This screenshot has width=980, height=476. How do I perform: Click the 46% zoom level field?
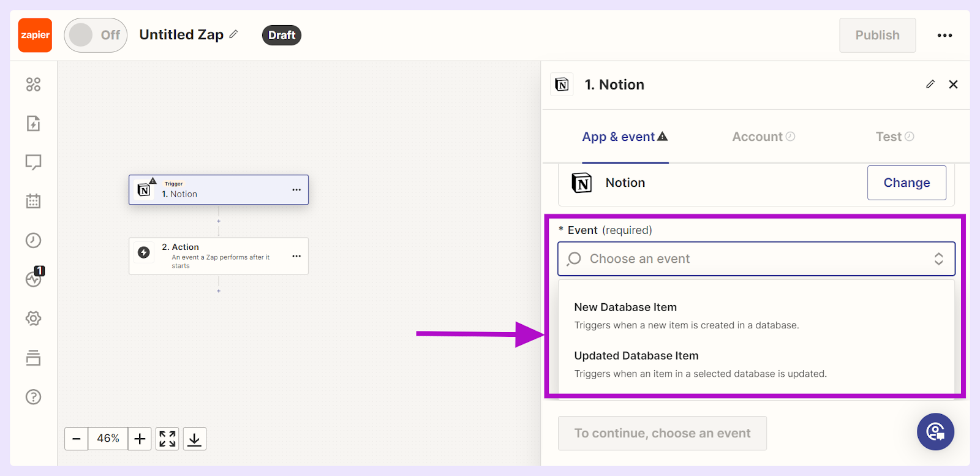click(108, 439)
